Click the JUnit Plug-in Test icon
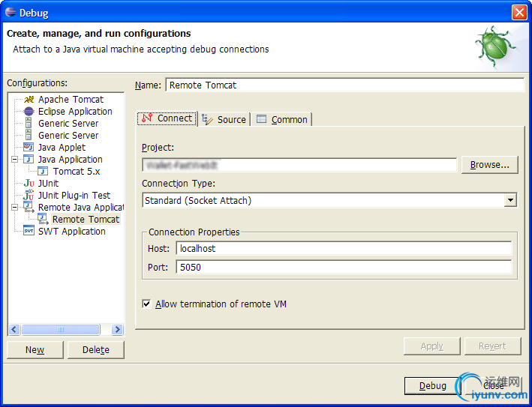Image resolution: width=532 pixels, height=407 pixels. (29, 195)
